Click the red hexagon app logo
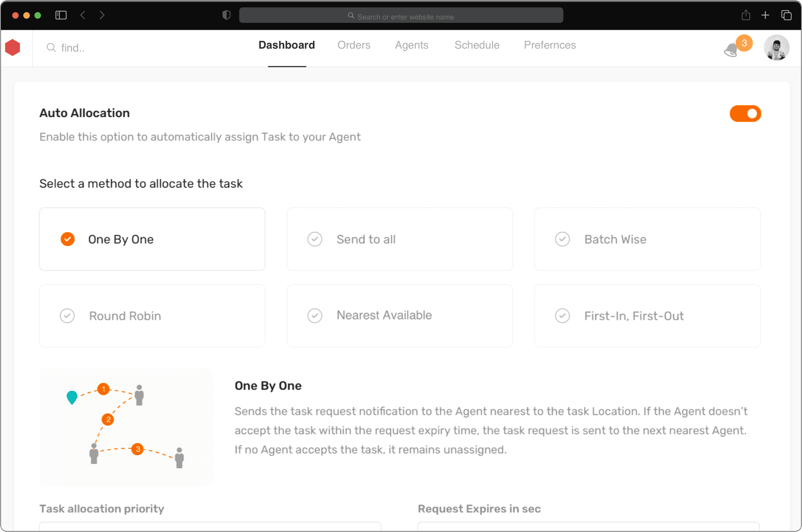 tap(13, 47)
